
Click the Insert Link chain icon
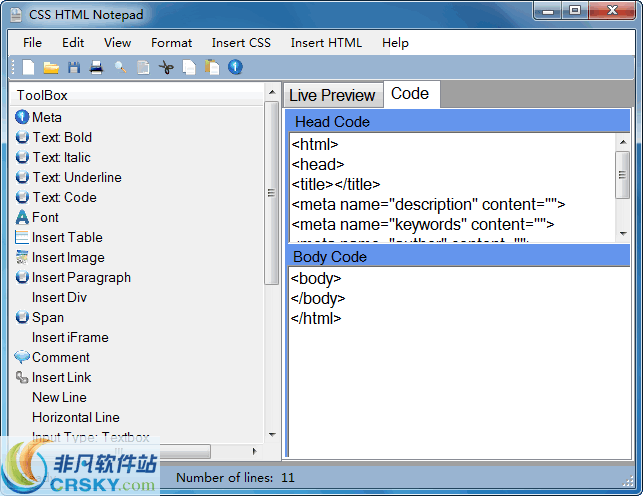coord(22,377)
